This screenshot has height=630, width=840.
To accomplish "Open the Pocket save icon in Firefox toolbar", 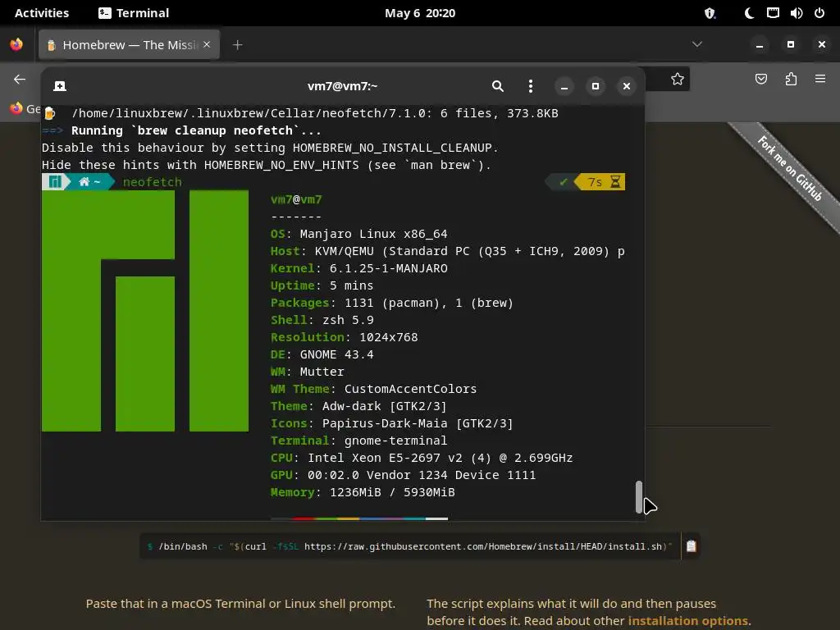I will pos(760,80).
